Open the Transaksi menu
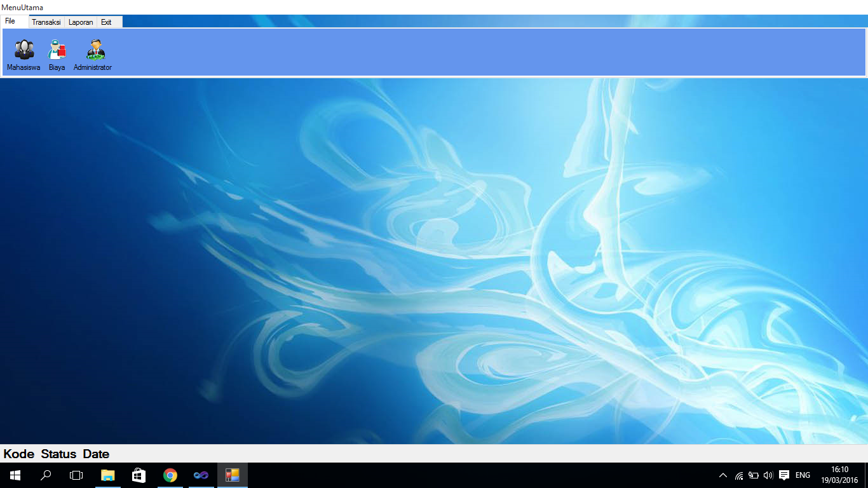Viewport: 868px width, 488px height. click(46, 22)
